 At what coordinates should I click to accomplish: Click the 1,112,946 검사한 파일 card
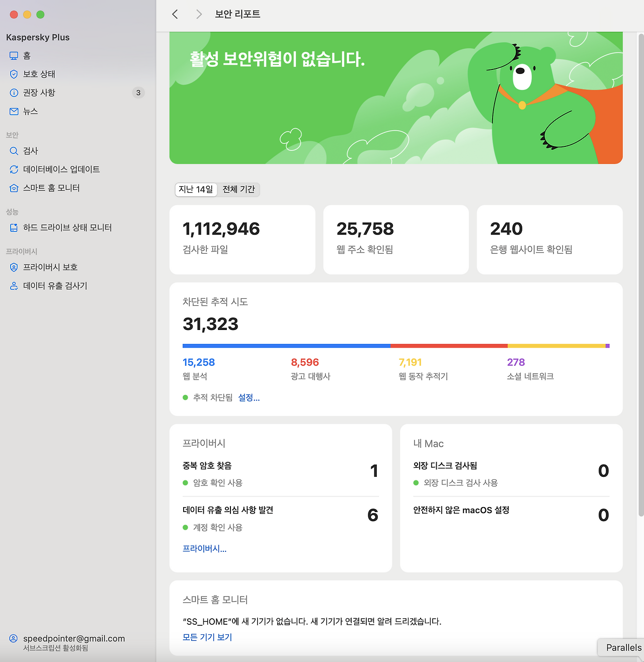pos(243,239)
